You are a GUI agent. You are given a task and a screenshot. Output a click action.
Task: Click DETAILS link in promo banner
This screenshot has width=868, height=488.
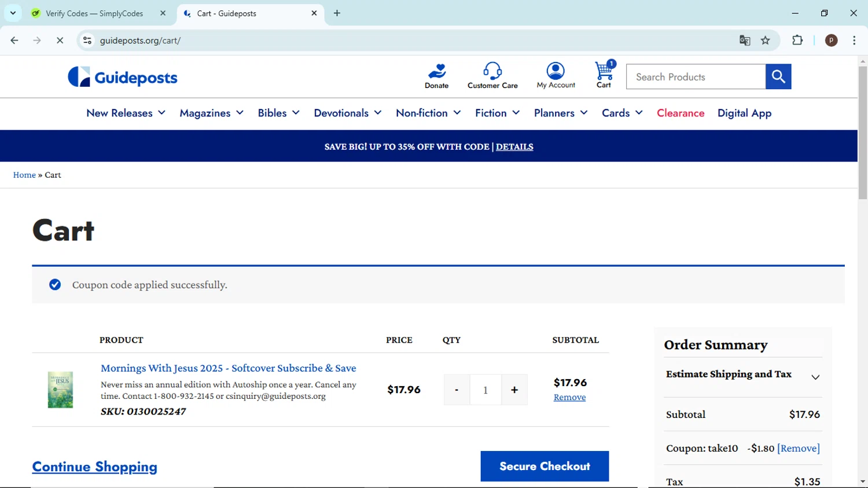pos(514,147)
